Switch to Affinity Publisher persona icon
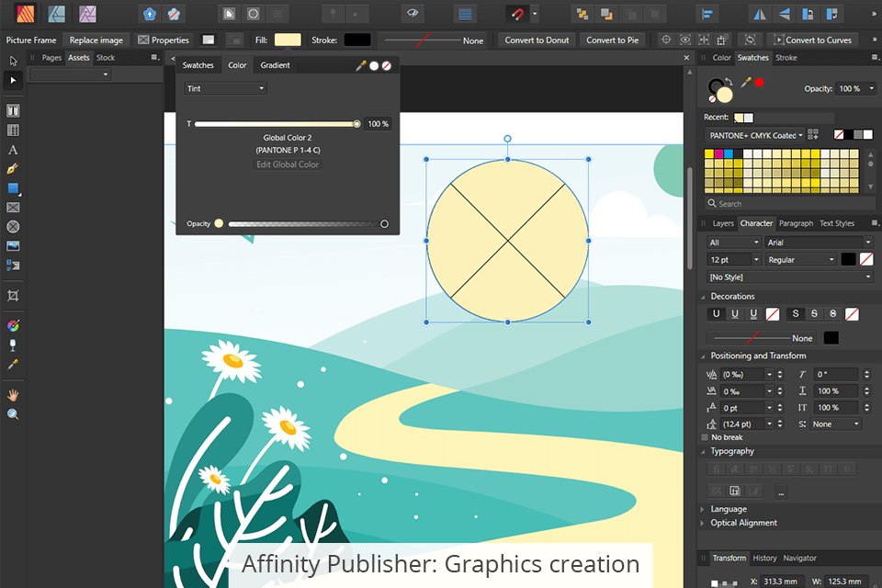The height and width of the screenshot is (588, 882). 26,14
